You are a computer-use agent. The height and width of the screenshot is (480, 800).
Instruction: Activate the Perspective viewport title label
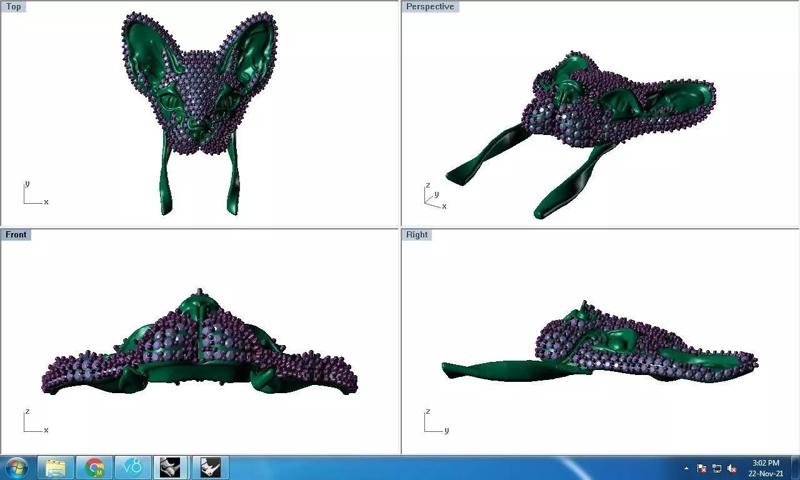430,7
